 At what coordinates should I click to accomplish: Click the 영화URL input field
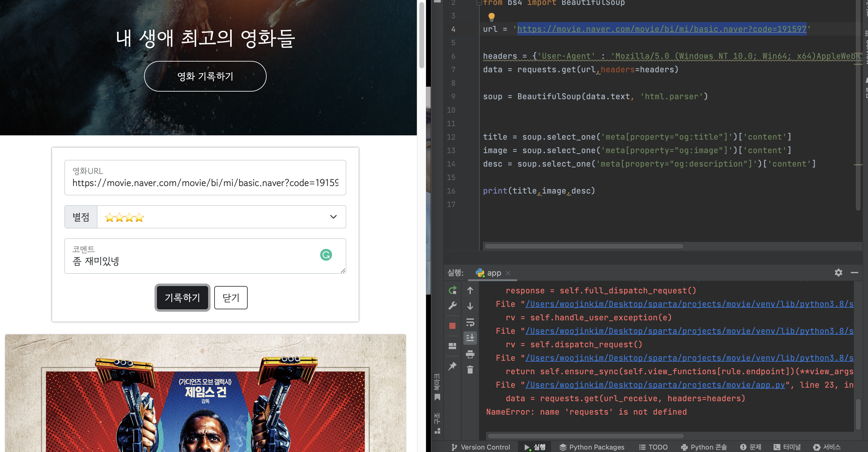[205, 177]
